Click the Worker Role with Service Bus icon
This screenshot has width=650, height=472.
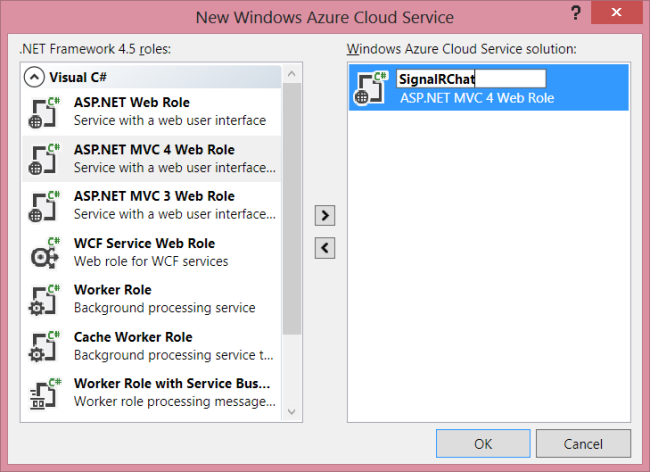45,393
